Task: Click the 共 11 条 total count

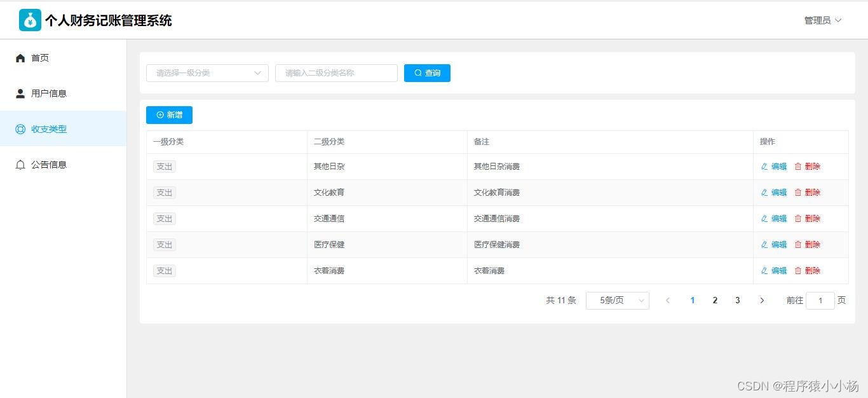Action: pos(561,301)
